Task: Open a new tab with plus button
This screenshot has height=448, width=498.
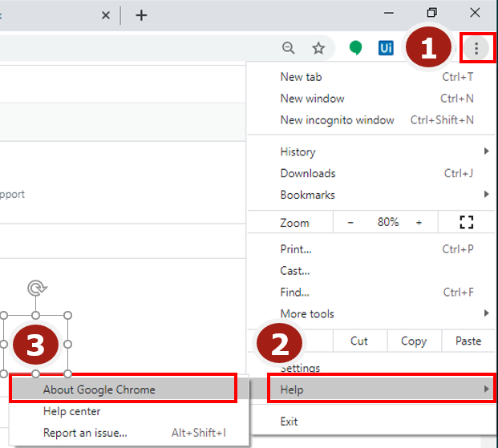Action: 141,15
